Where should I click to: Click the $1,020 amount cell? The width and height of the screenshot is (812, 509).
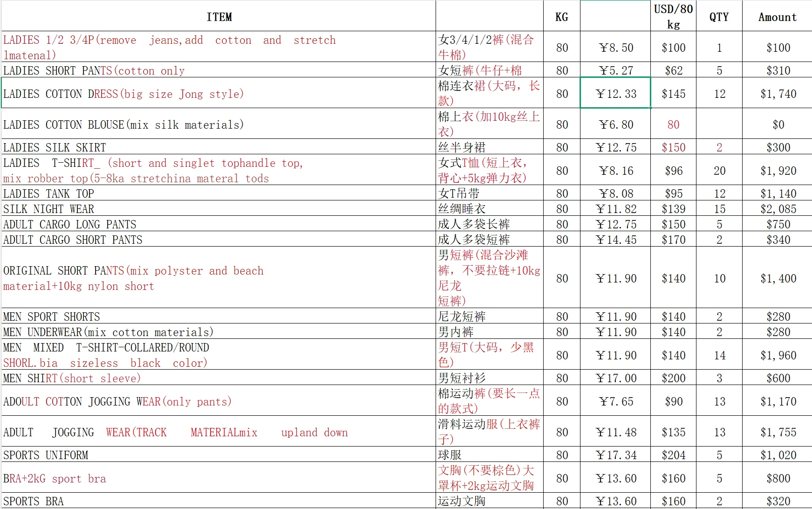click(777, 454)
